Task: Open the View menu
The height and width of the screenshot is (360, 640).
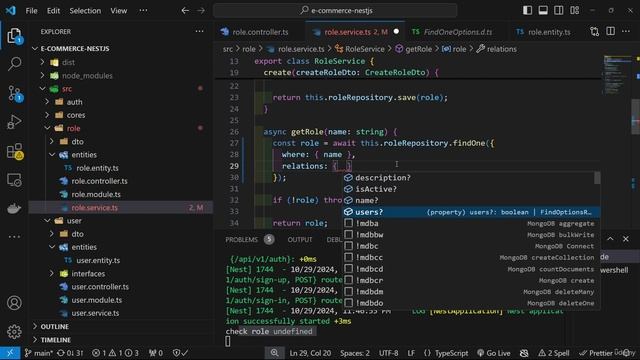Action: pos(119,11)
